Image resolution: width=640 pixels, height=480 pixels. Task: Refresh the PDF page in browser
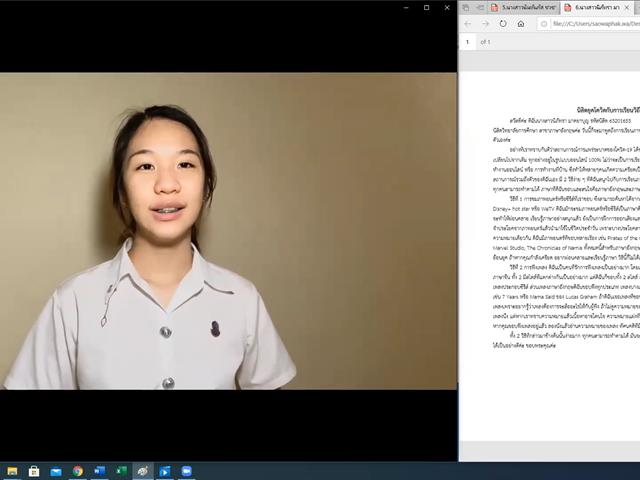pyautogui.click(x=503, y=24)
